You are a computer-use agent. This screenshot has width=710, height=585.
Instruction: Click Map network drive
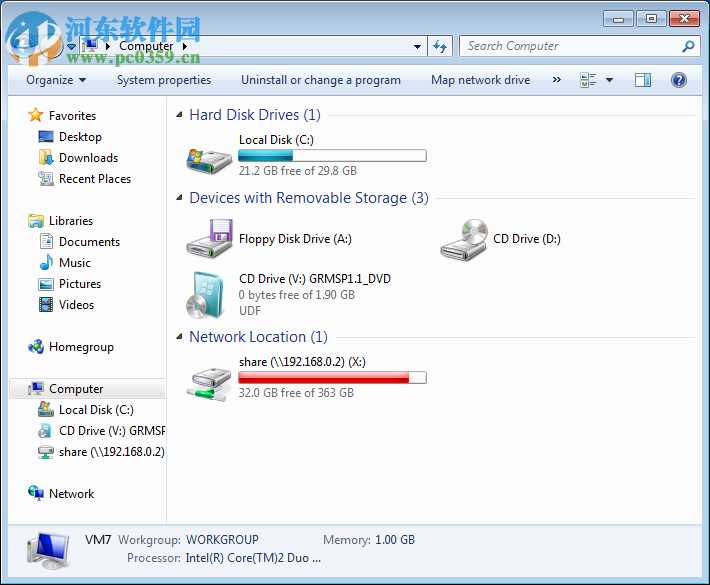tap(480, 80)
